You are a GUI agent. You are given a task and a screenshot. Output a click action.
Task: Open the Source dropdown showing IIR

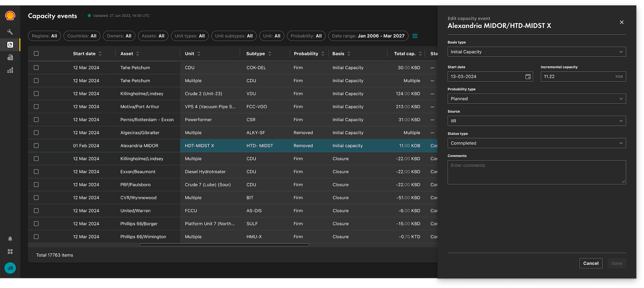point(537,121)
